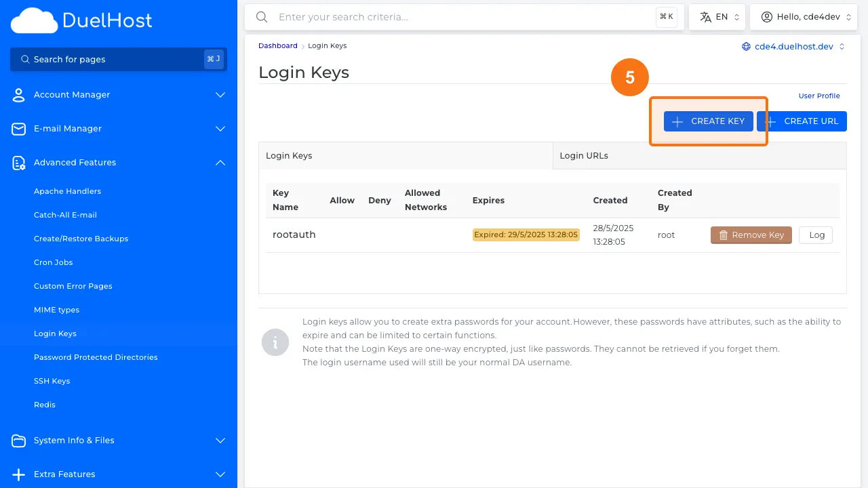Open the Hello, cde4dev account dropdown

point(804,16)
